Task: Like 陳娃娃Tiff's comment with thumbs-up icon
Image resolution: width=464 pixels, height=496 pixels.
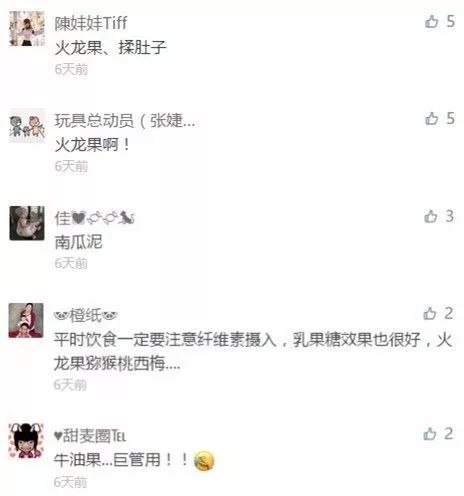Action: [432, 22]
